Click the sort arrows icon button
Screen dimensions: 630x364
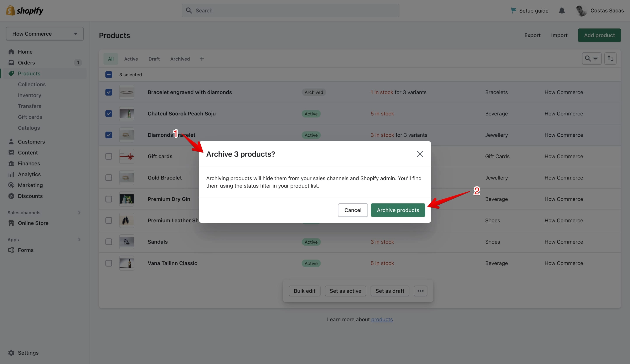pos(610,58)
